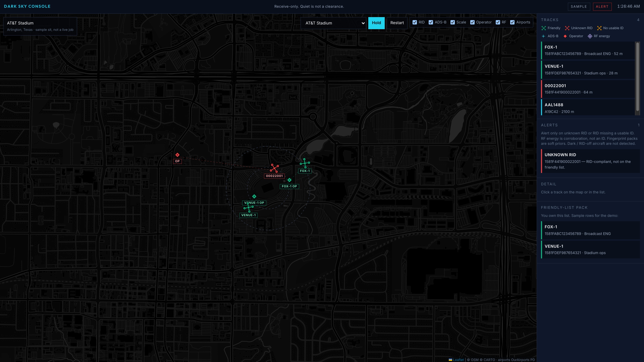644x362 pixels.
Task: Click the 1:26:46 AM clock
Action: point(628,6)
